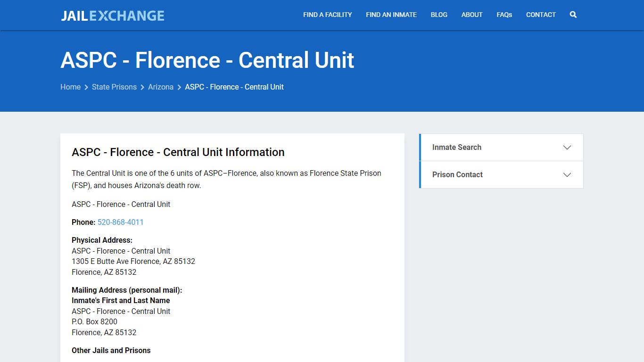Open Find a Facility menu
This screenshot has width=644, height=362.
(x=327, y=15)
